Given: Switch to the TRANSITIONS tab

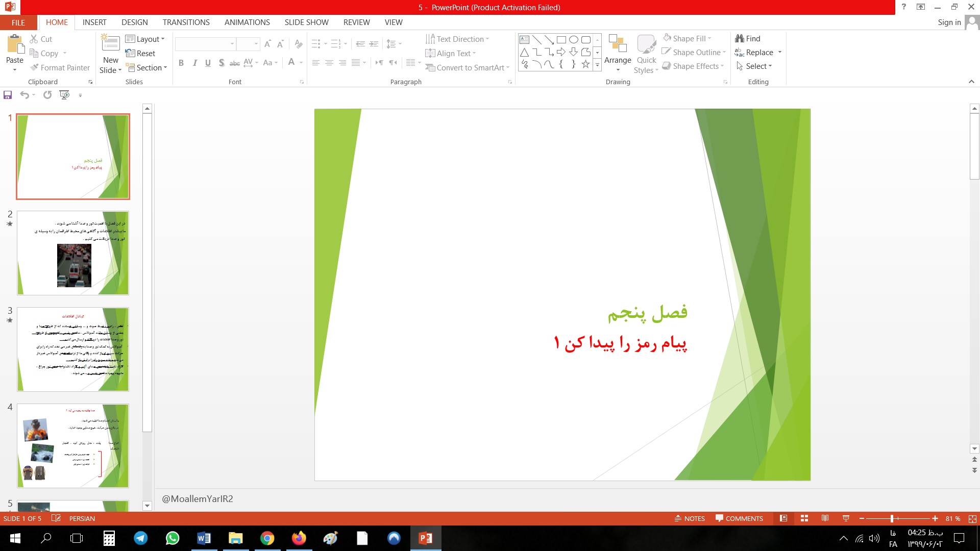Looking at the screenshot, I should 186,22.
